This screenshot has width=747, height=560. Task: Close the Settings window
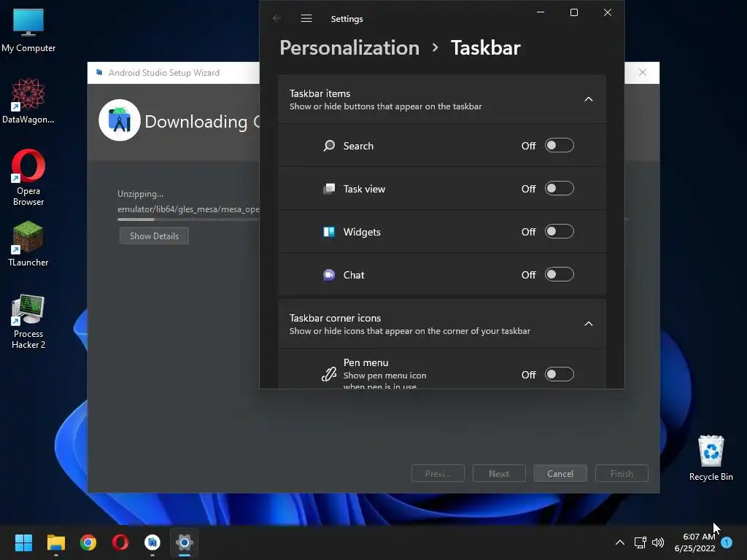(x=608, y=12)
